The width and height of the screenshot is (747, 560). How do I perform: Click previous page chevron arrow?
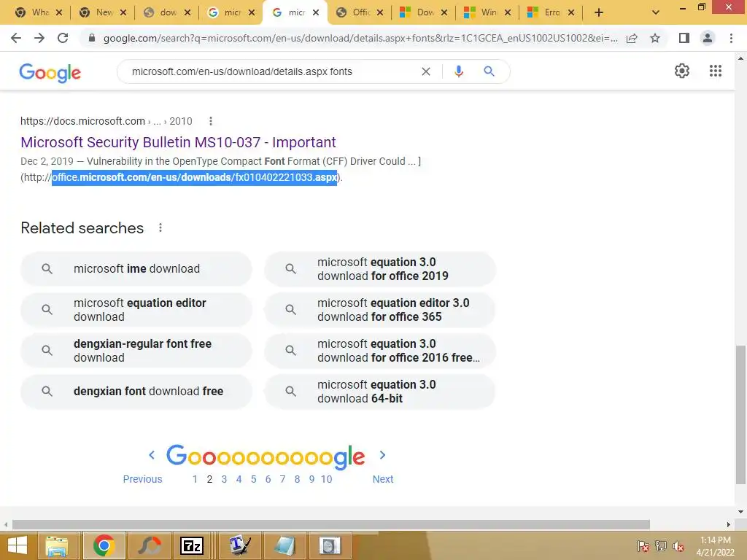tap(152, 455)
